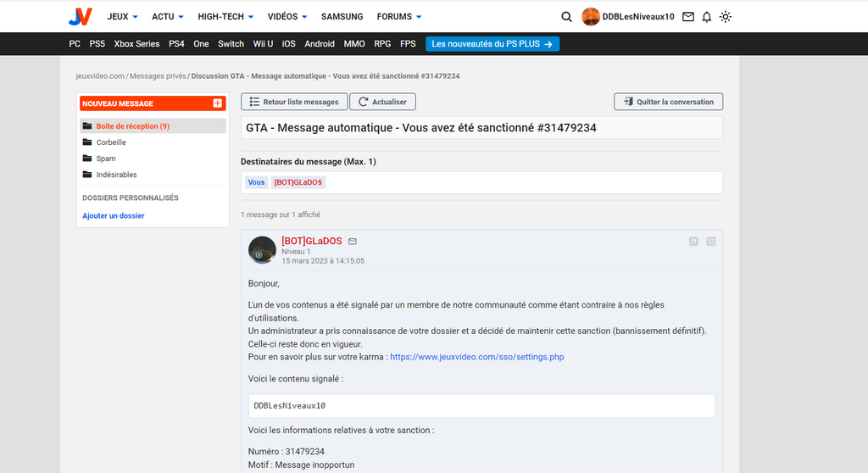
Task: Click the Actualiser button
Action: [x=382, y=102]
